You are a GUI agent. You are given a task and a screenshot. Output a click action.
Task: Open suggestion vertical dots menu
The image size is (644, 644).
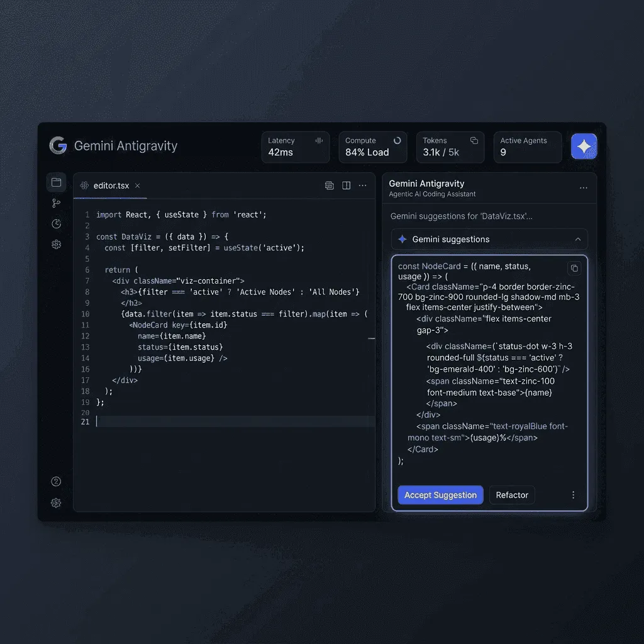pos(574,495)
